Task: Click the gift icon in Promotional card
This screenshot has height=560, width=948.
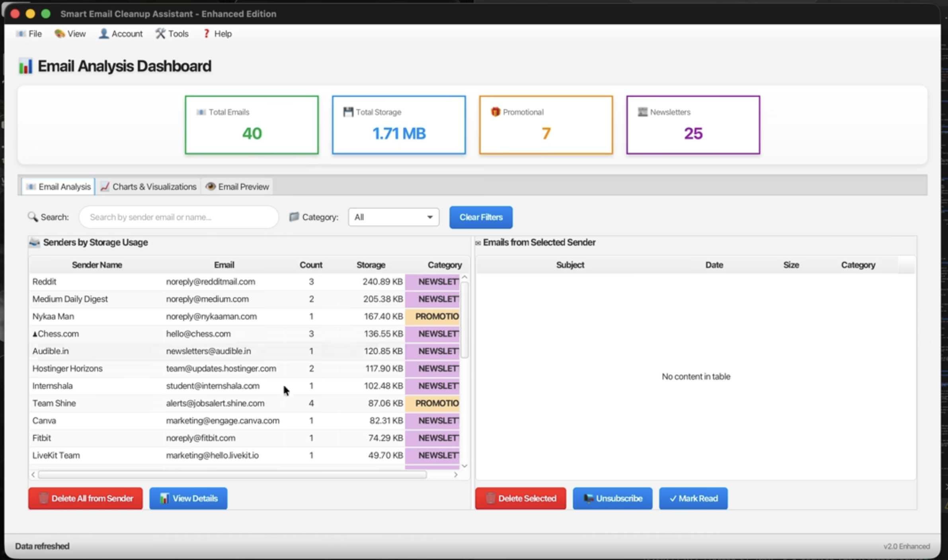Action: click(x=495, y=112)
